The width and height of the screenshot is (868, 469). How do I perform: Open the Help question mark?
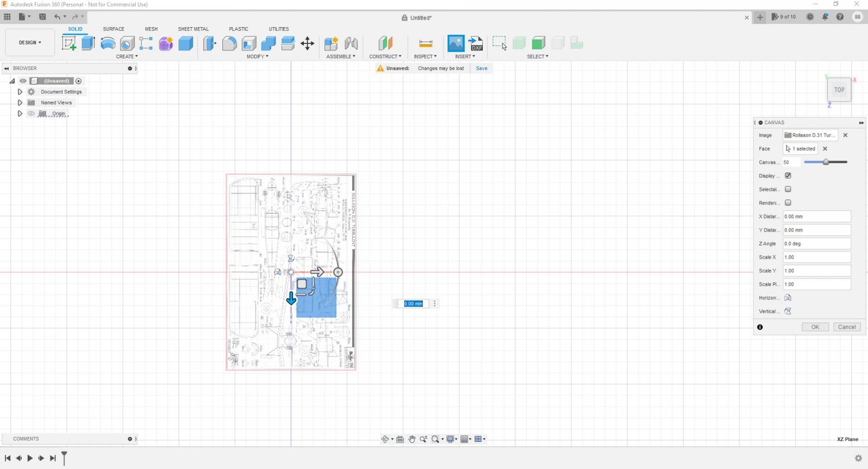pos(840,17)
